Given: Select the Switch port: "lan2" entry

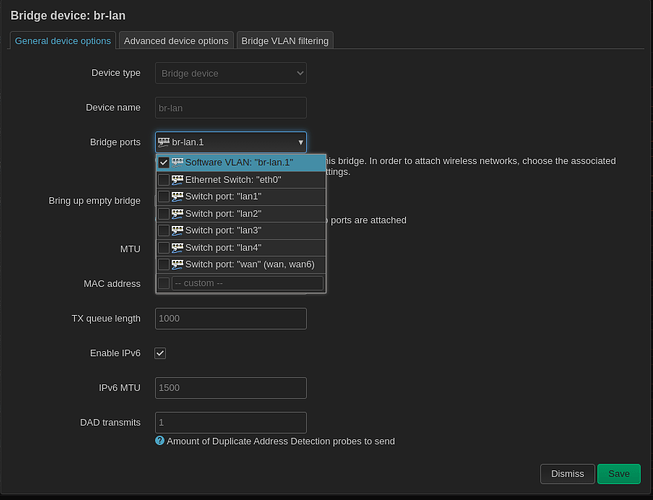Looking at the screenshot, I should click(241, 214).
